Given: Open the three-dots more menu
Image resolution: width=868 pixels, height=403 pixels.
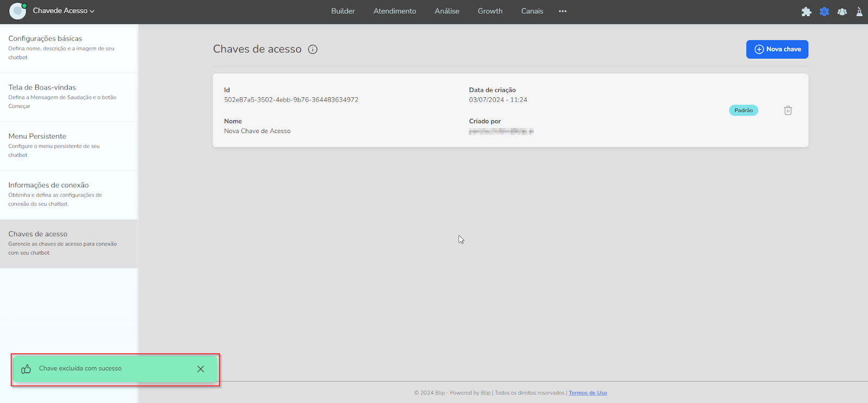Looking at the screenshot, I should click(x=563, y=11).
